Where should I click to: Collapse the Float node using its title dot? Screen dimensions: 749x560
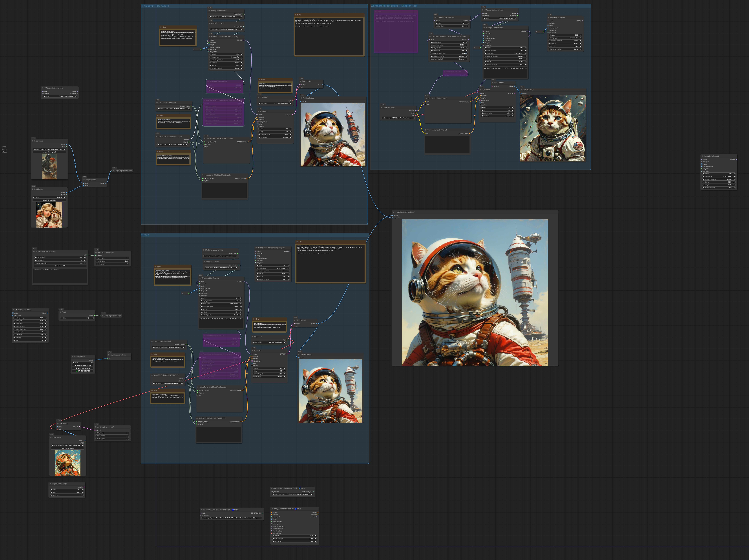tap(60, 312)
